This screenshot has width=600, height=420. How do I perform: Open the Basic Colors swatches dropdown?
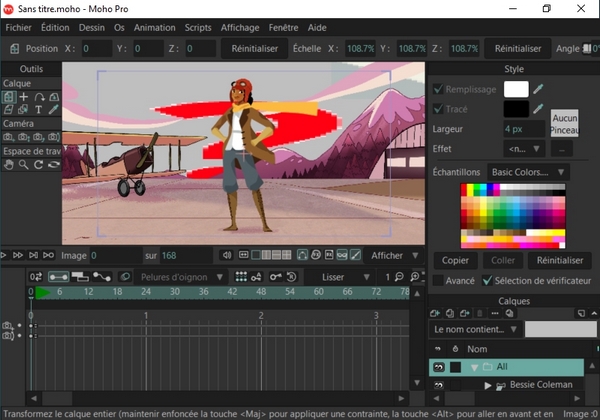click(528, 172)
